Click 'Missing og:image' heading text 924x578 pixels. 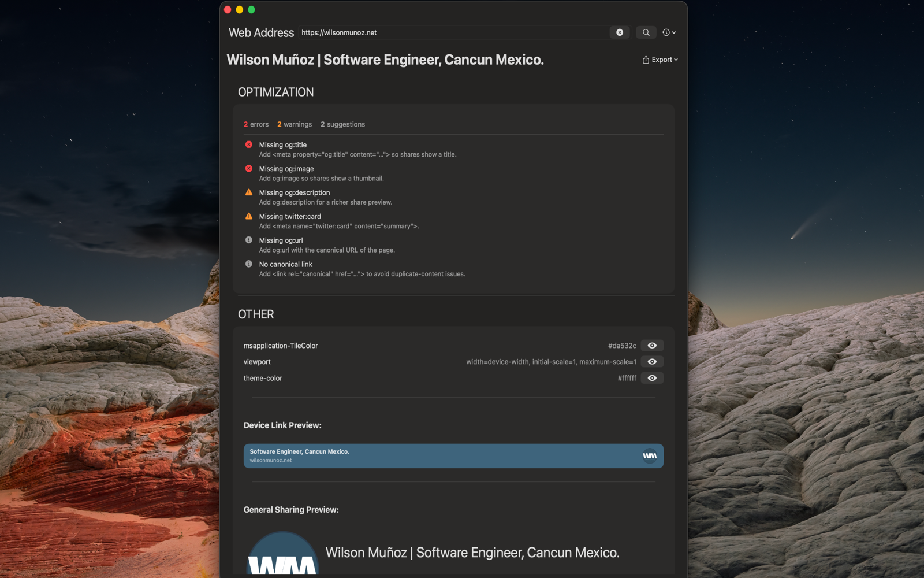tap(286, 169)
